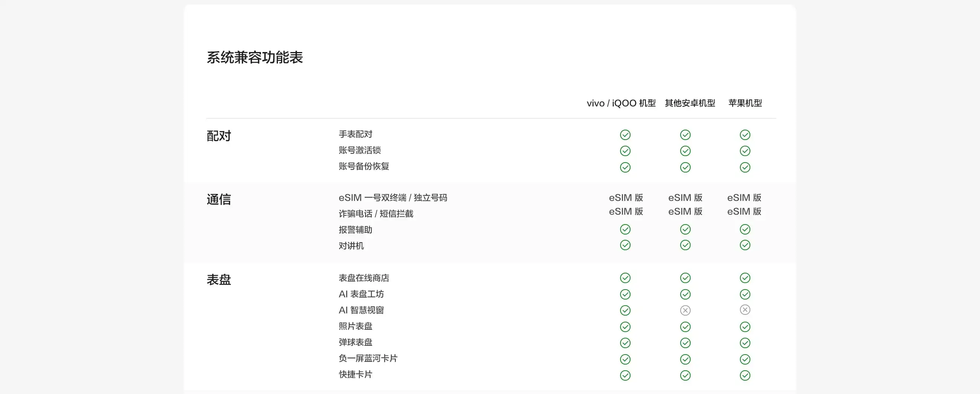
Task: Click the 苹果机型 checkmark for 快捷卡片
Action: pos(745,375)
